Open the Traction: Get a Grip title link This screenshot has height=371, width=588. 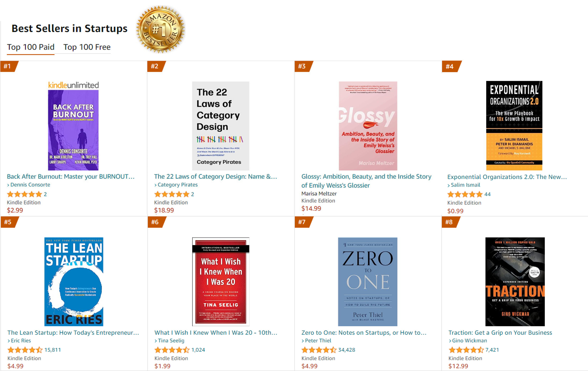[500, 333]
